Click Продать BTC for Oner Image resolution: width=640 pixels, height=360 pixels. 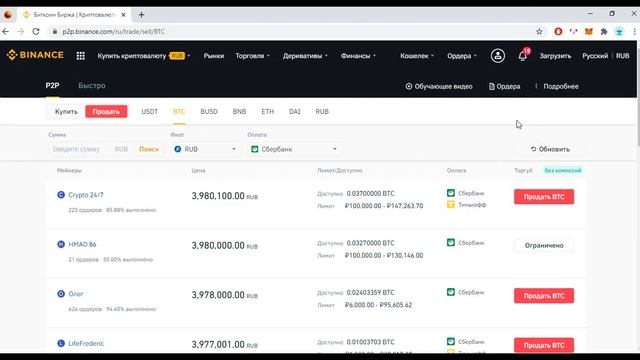click(544, 296)
